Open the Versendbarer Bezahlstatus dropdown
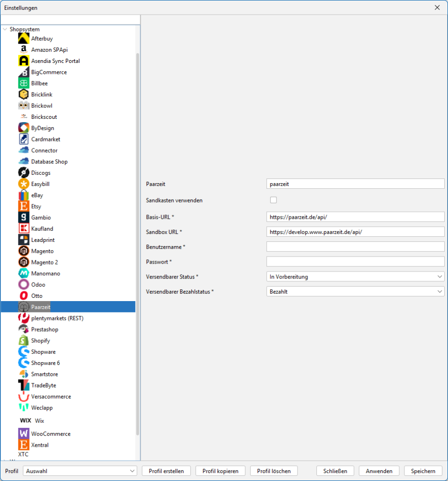This screenshot has height=481, width=448. [355, 292]
